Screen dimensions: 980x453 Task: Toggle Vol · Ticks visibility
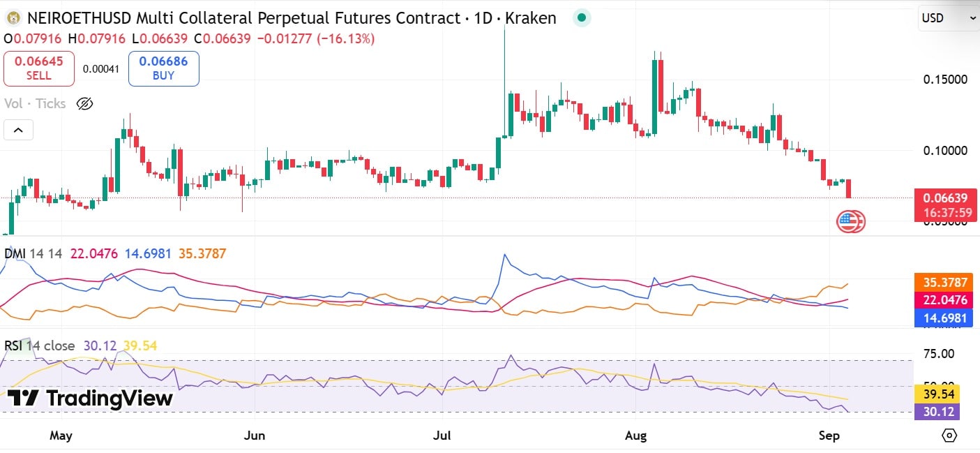(x=35, y=103)
